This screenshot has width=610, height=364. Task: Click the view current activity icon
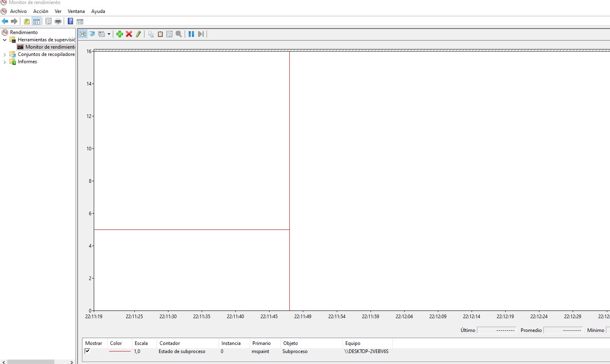click(83, 34)
